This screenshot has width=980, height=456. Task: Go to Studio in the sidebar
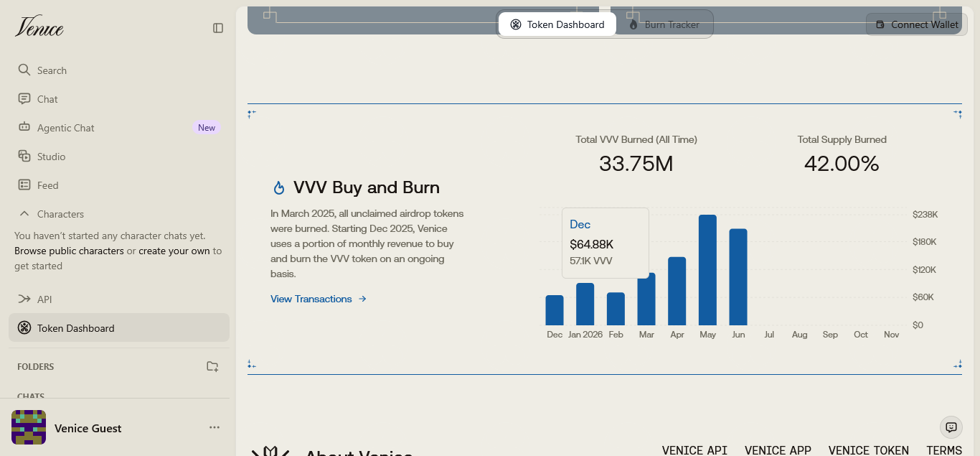click(119, 157)
